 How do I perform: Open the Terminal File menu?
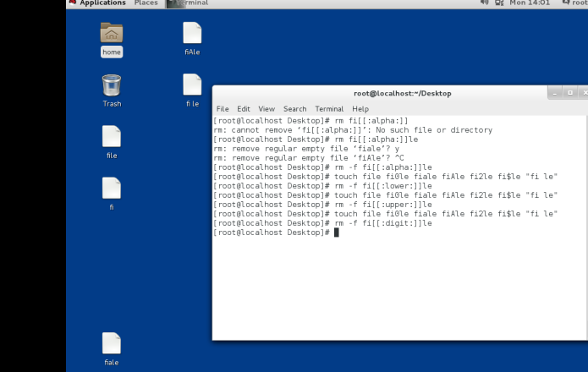point(223,108)
